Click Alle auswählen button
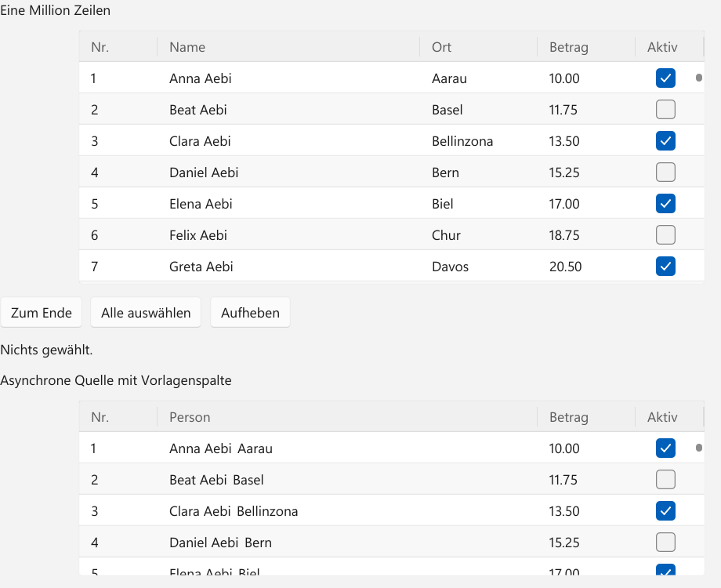721x588 pixels. (x=146, y=312)
